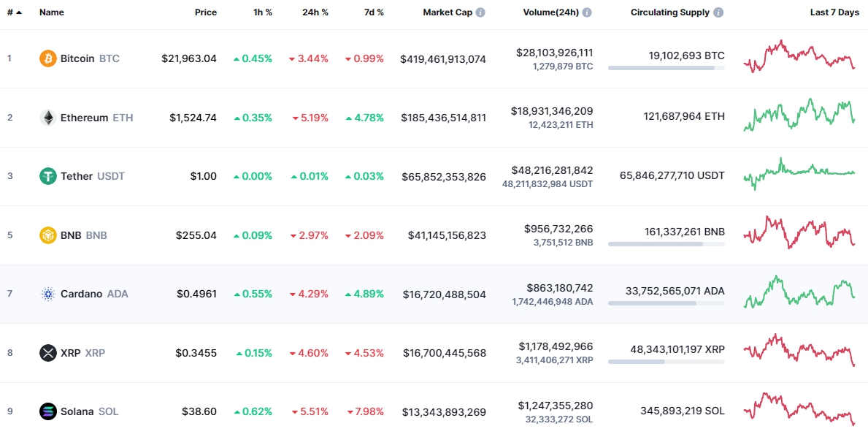Click the BNB coin logo

click(x=48, y=235)
